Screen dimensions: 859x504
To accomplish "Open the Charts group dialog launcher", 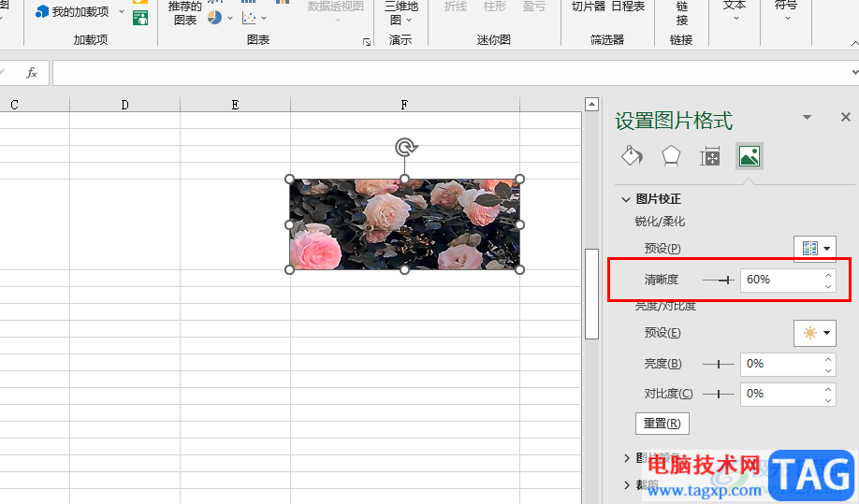I will pos(367,42).
